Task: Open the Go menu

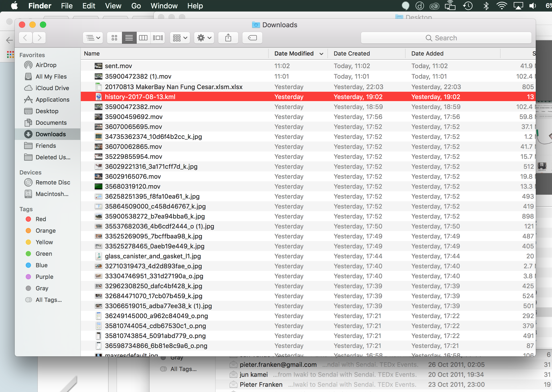Action: 136,6
